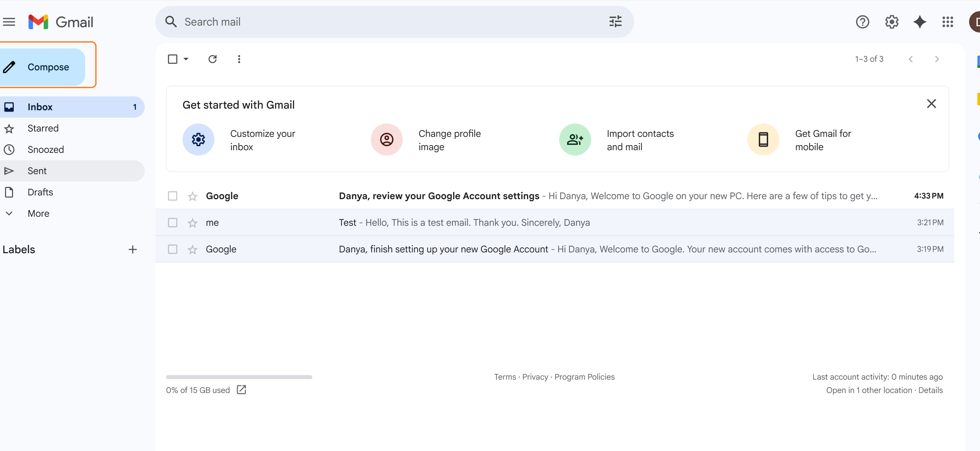Open email Danya, review your Google Account settings
This screenshot has width=980, height=451.
click(439, 196)
